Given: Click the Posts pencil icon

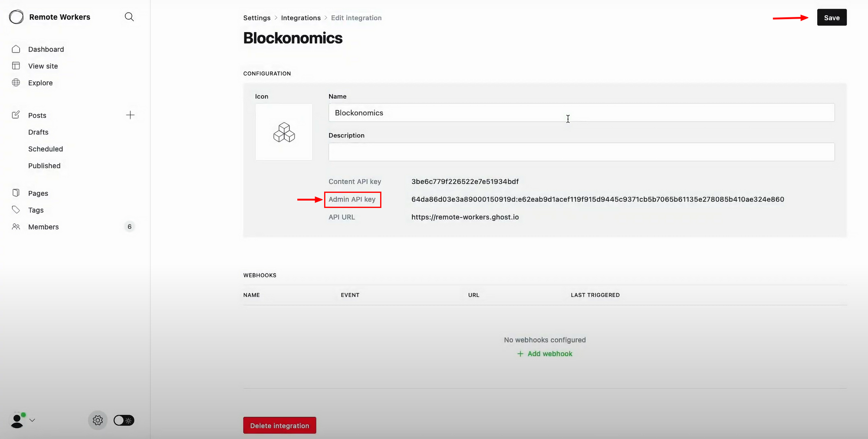Looking at the screenshot, I should 16,115.
